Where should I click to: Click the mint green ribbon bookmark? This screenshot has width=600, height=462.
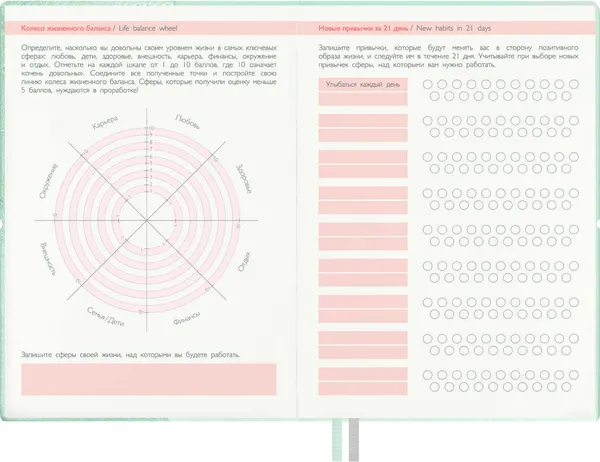(x=337, y=440)
